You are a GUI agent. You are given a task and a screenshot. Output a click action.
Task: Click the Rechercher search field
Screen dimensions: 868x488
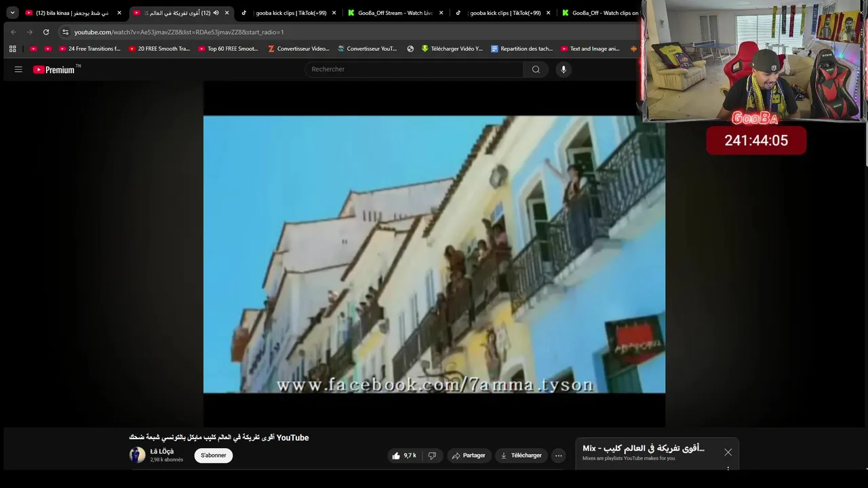coord(414,69)
